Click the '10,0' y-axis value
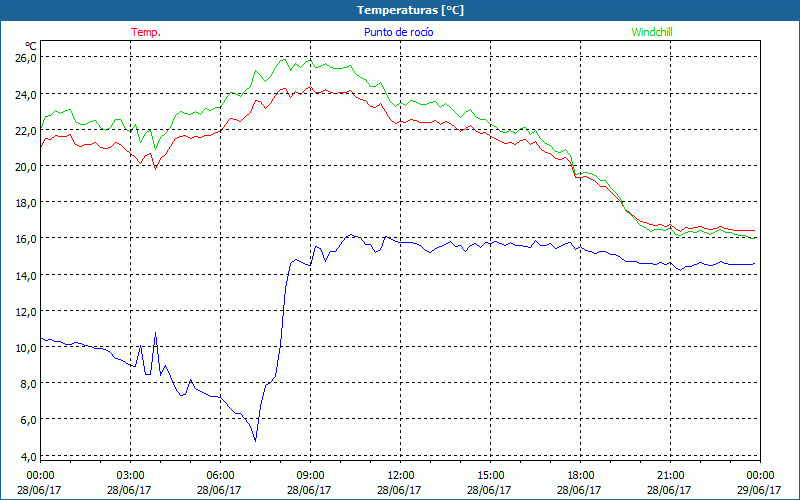 26,347
